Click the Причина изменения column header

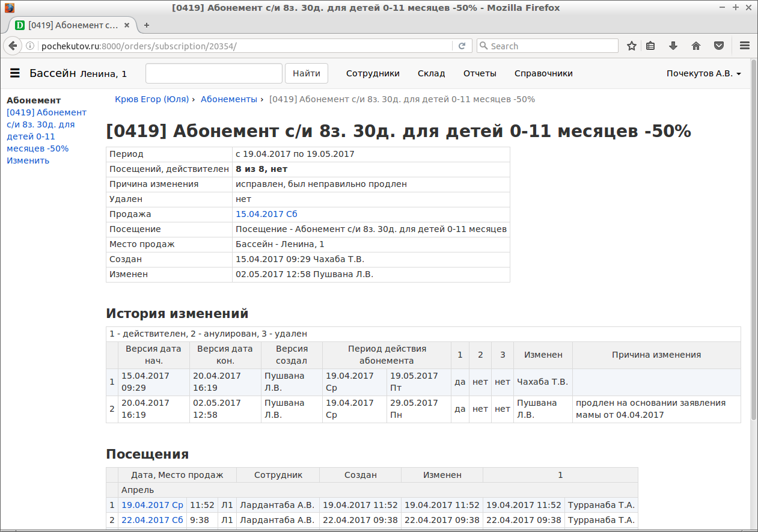tap(656, 355)
